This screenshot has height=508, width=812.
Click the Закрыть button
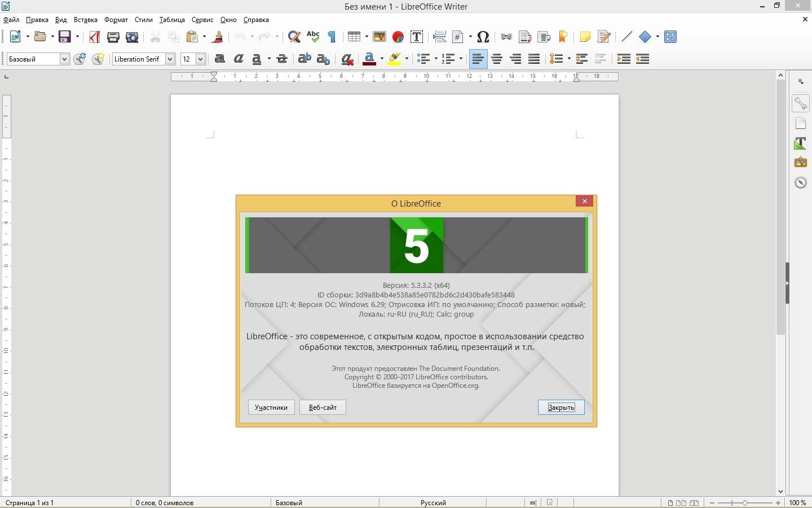coord(561,408)
